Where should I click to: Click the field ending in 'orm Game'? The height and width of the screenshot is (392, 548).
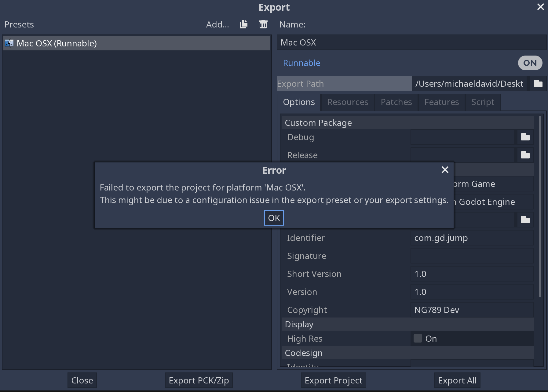[494, 184]
